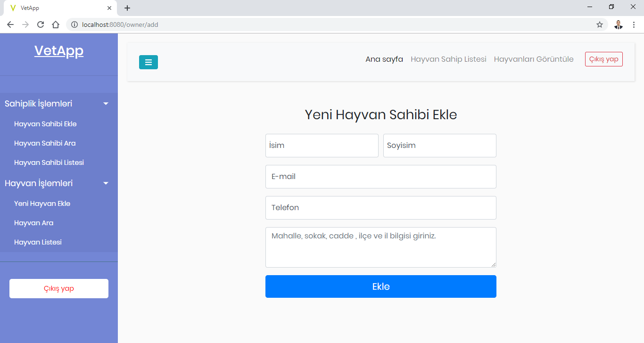Close the VetApp browser tab
The height and width of the screenshot is (343, 644).
tap(109, 8)
